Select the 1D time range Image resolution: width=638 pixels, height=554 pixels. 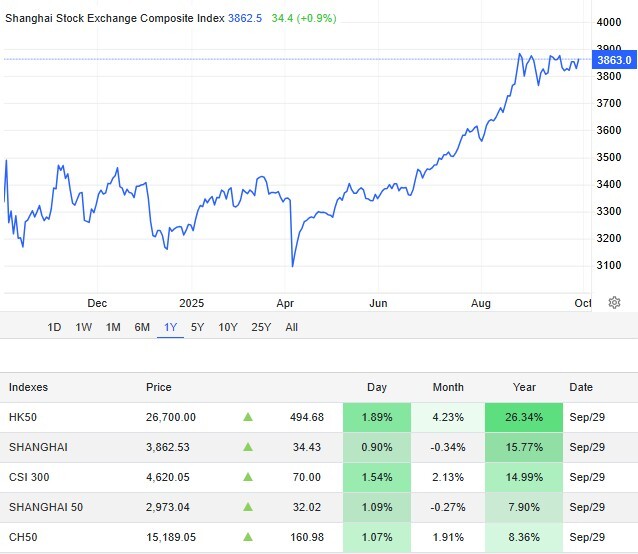(55, 327)
